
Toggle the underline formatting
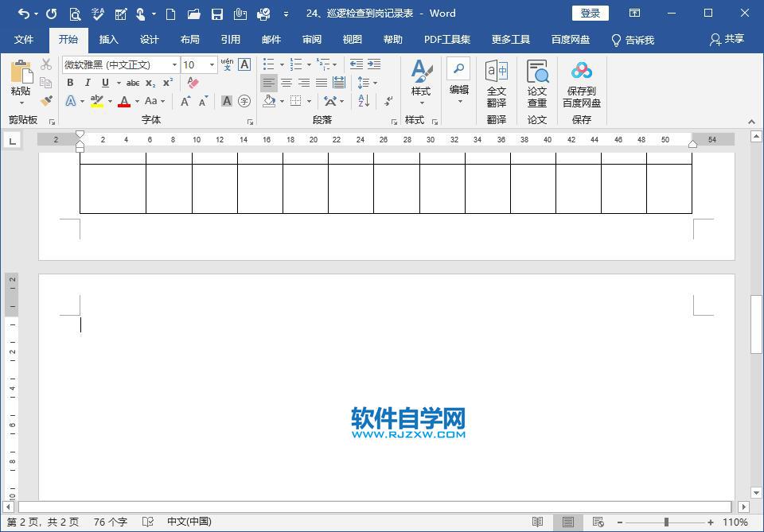point(106,82)
